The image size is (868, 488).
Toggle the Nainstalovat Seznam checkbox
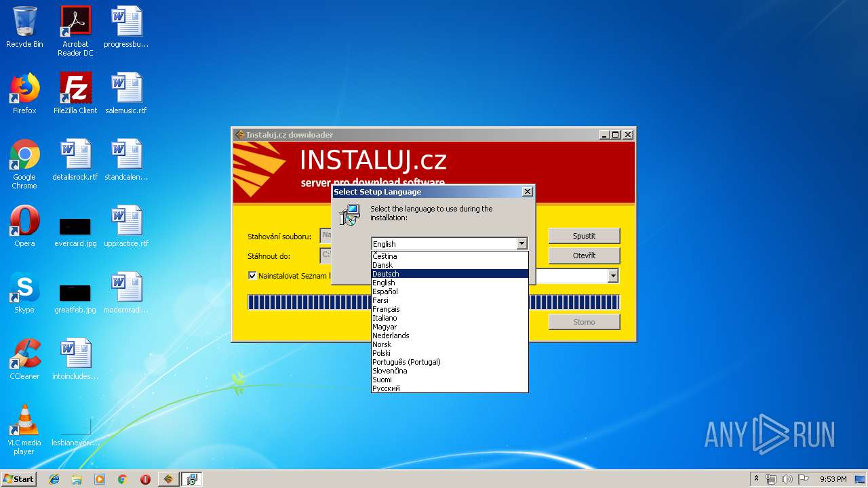pyautogui.click(x=252, y=276)
